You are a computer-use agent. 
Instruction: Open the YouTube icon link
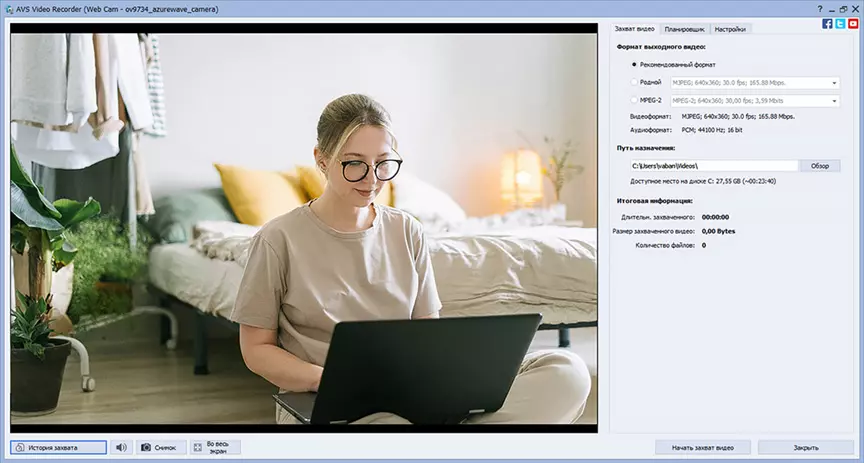853,24
